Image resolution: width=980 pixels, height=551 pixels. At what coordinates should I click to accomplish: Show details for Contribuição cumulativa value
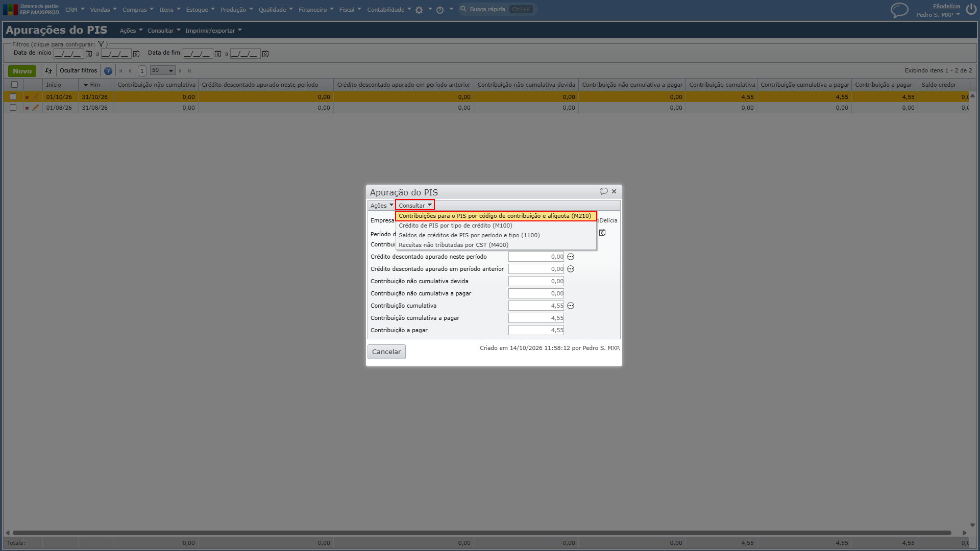[571, 306]
